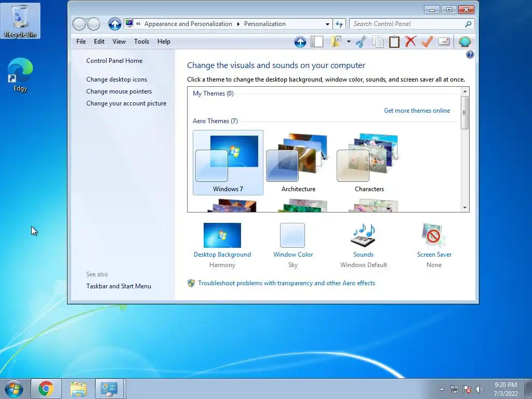Click the orange checkmark Properties icon
This screenshot has width=532, height=399.
[427, 42]
